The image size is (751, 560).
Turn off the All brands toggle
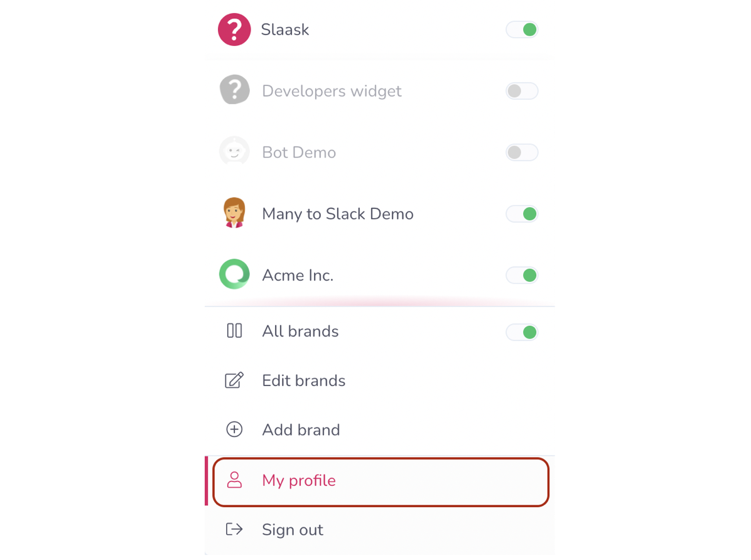522,332
